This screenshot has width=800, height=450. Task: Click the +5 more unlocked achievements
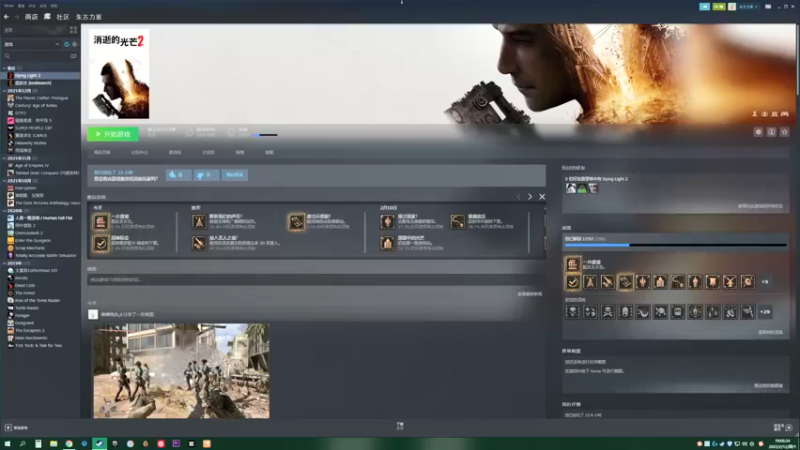coord(764,282)
